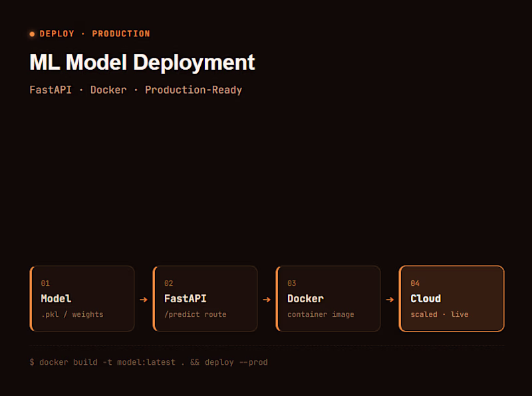Select the 02 FastAPI step card
Image resolution: width=532 pixels, height=396 pixels.
205,299
